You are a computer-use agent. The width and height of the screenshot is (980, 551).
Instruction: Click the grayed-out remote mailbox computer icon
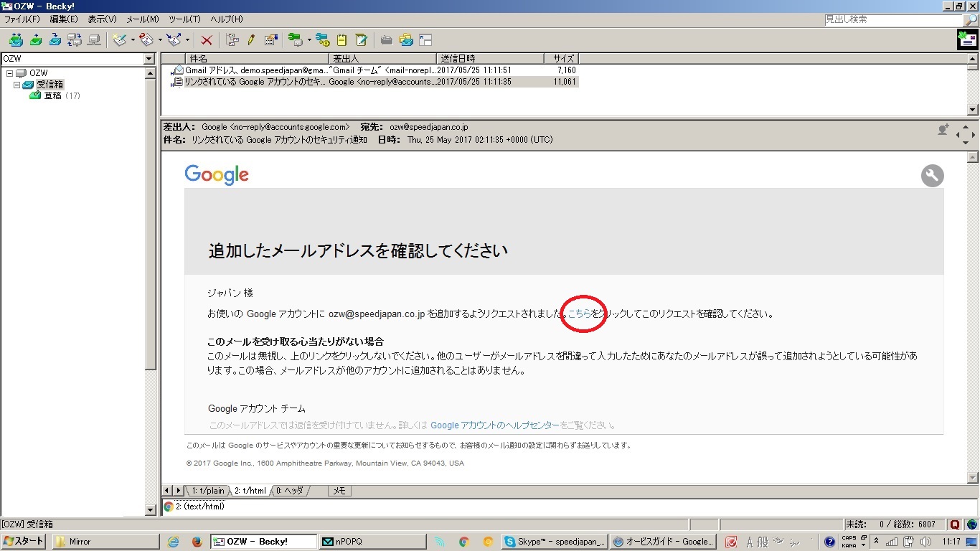tap(93, 40)
